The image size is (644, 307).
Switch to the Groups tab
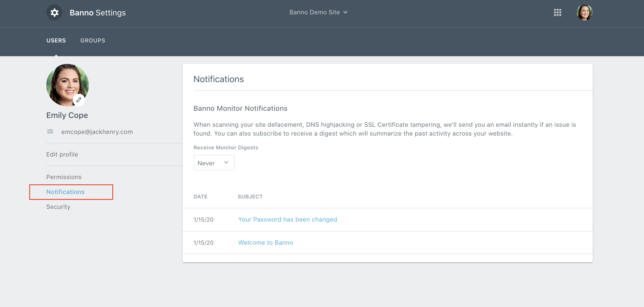[x=93, y=41]
